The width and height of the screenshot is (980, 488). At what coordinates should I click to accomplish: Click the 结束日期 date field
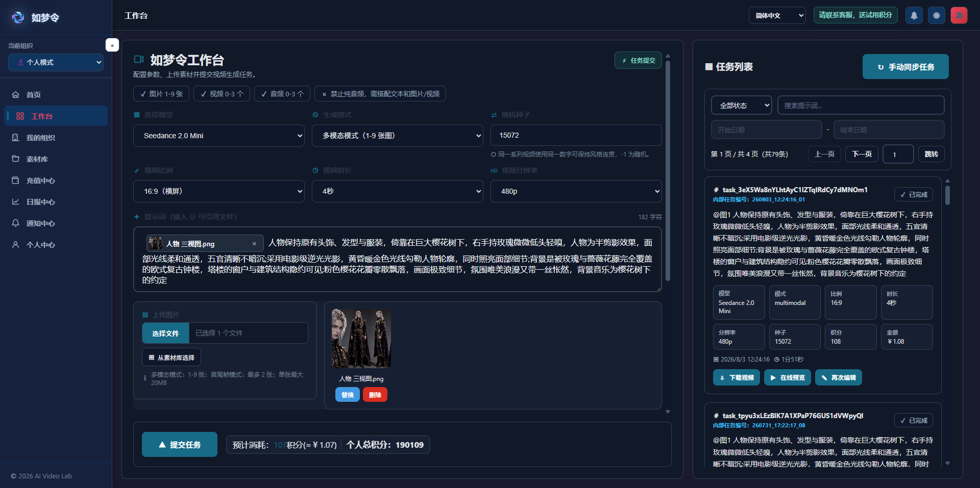(x=889, y=130)
